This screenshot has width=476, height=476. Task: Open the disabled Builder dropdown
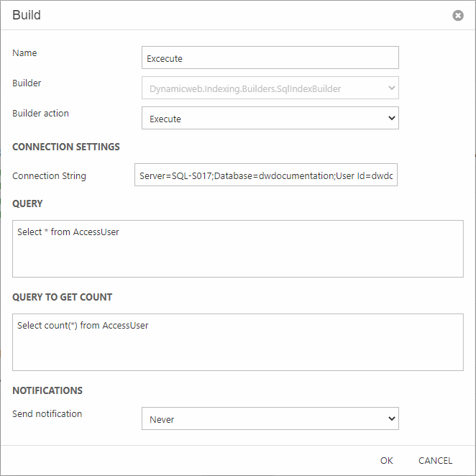tap(270, 88)
